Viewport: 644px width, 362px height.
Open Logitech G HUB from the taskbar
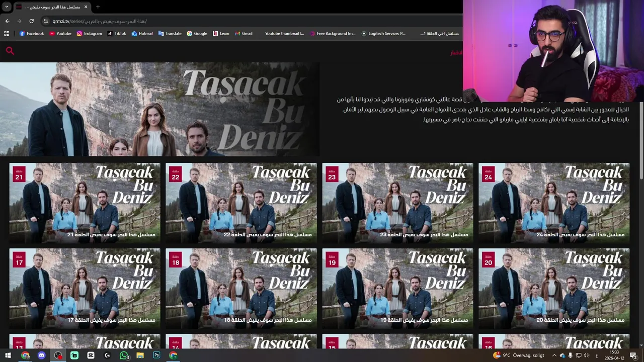(107, 355)
